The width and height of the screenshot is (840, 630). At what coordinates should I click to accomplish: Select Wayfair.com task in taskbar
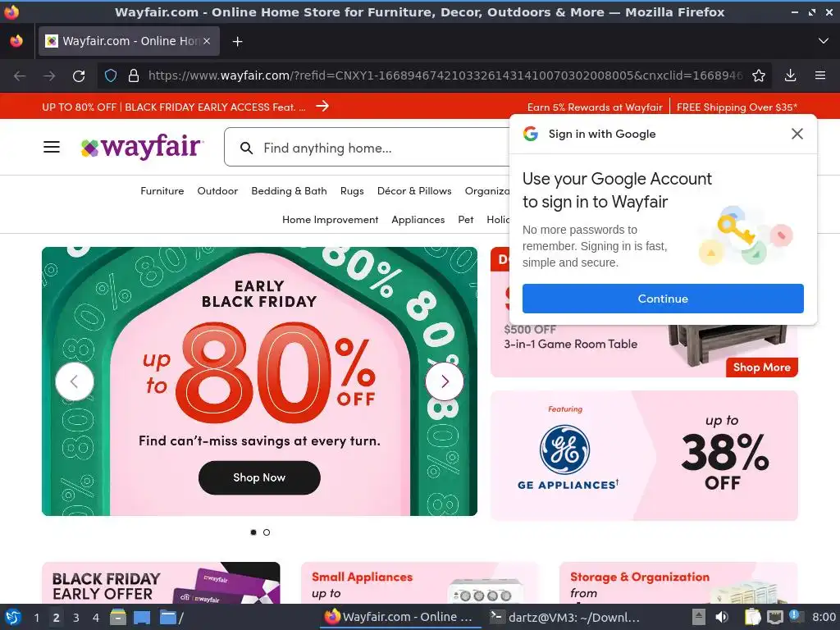click(399, 617)
